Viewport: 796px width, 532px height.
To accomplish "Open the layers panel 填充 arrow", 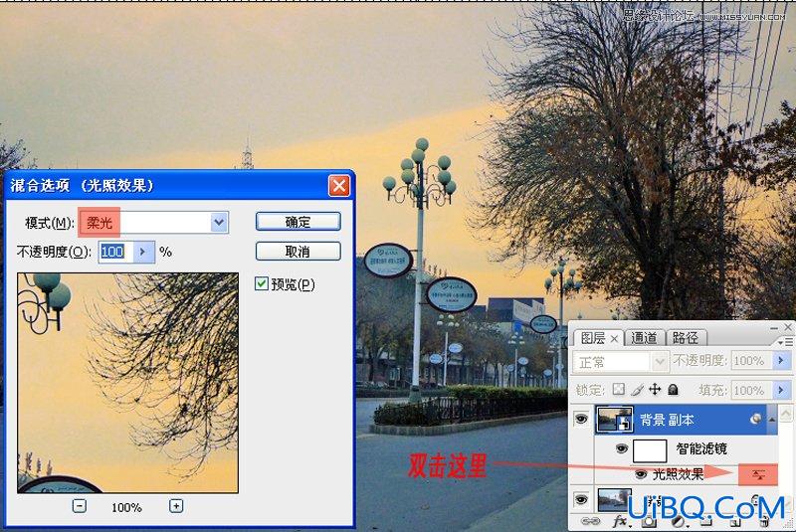I will [x=781, y=390].
